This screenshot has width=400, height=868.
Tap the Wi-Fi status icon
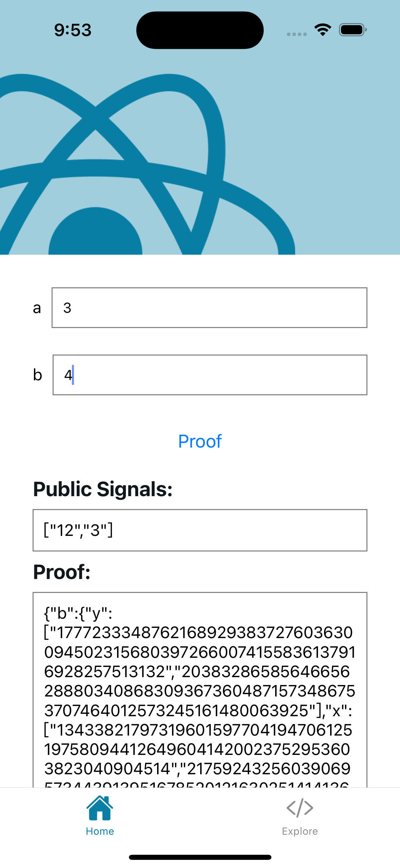(323, 30)
